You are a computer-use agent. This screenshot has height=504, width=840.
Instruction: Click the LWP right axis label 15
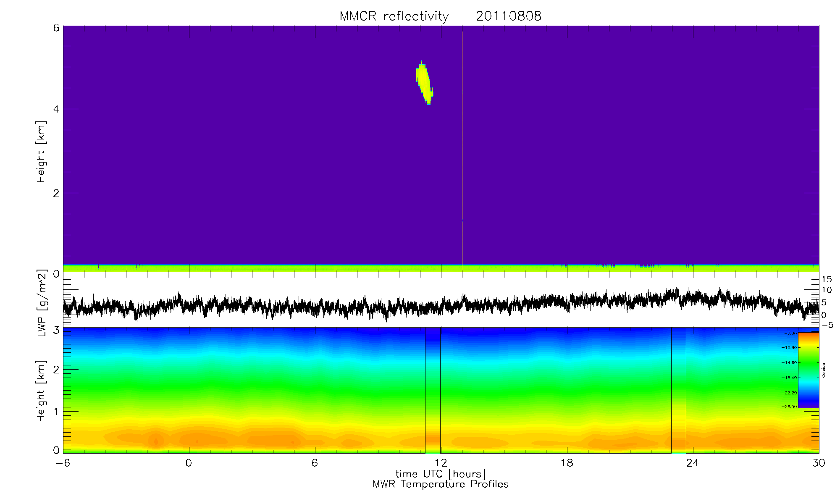[x=827, y=280]
